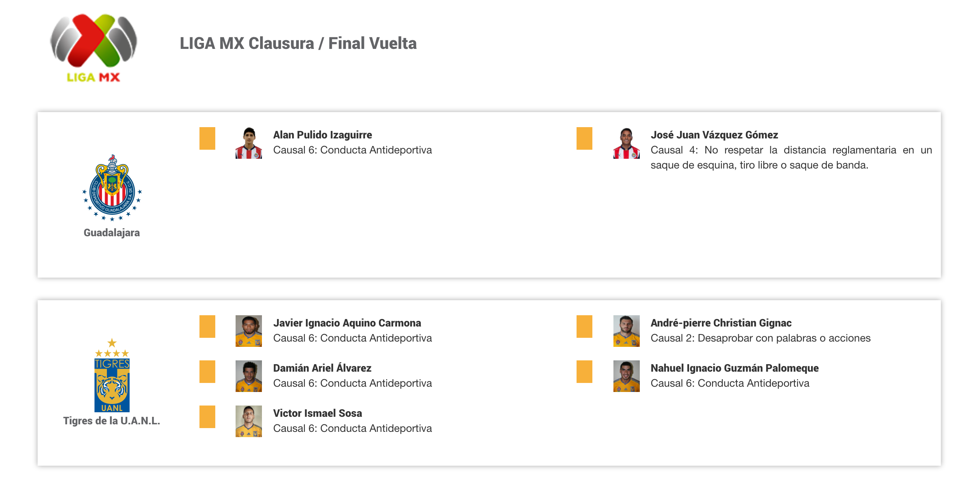
Task: Click Victor Sosa's yellow card icon
Action: click(x=207, y=417)
